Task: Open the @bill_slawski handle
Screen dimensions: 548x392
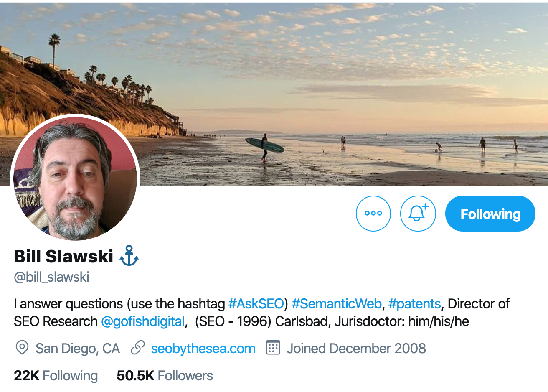Action: [51, 277]
